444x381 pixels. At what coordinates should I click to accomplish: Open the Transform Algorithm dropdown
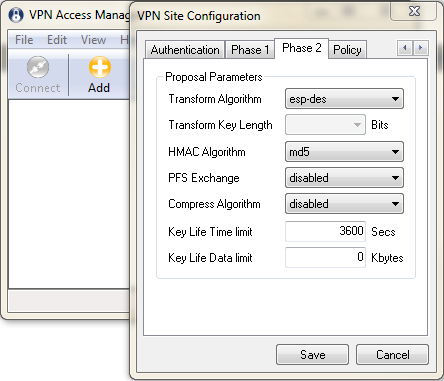pyautogui.click(x=344, y=99)
